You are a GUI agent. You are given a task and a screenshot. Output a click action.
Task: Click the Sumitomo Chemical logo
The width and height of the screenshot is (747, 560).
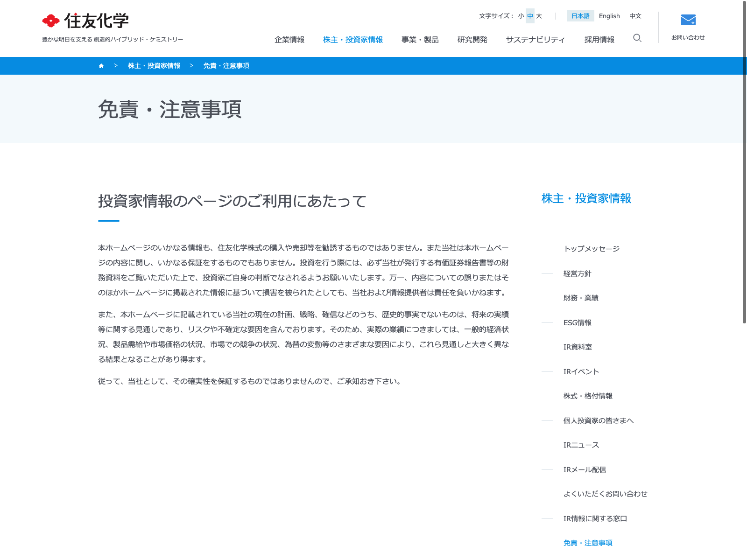pos(85,21)
